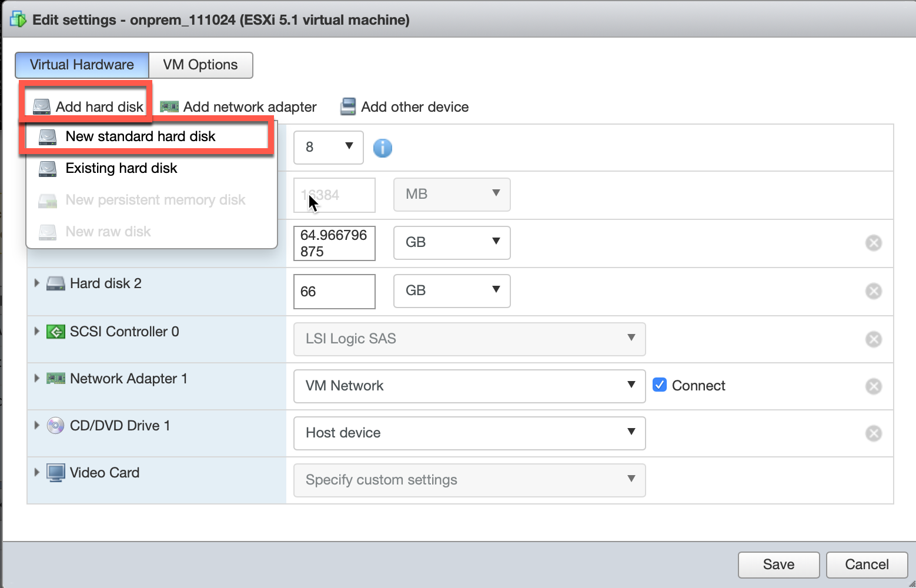916x588 pixels.
Task: Expand the CD/DVD Drive 1 row
Action: 36,425
